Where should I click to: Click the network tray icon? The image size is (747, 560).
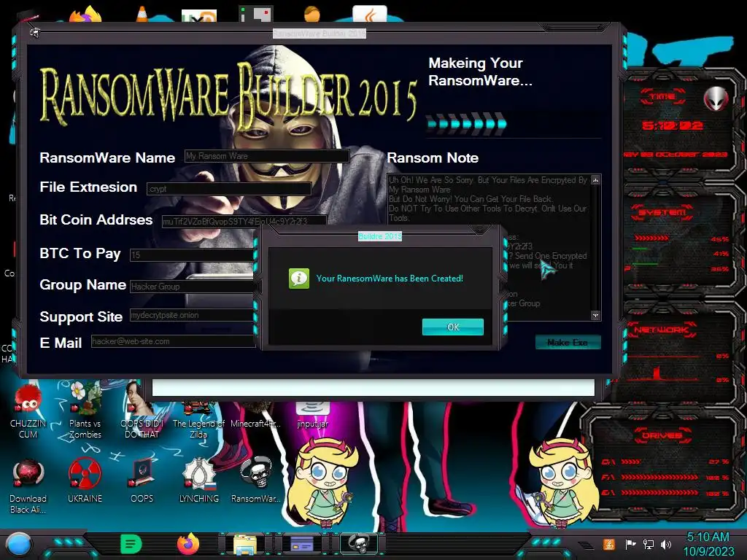(x=648, y=544)
